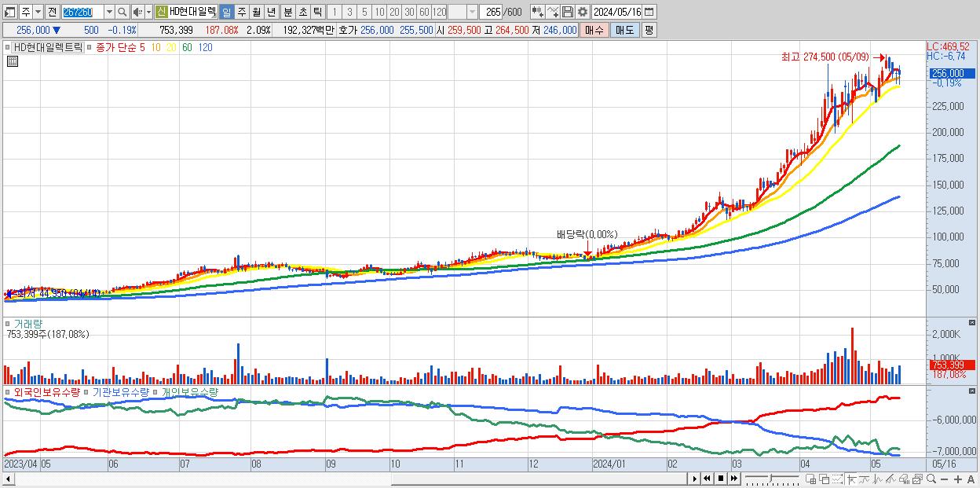Select the 월 monthly chart period
This screenshot has width=980, height=488.
pos(256,12)
